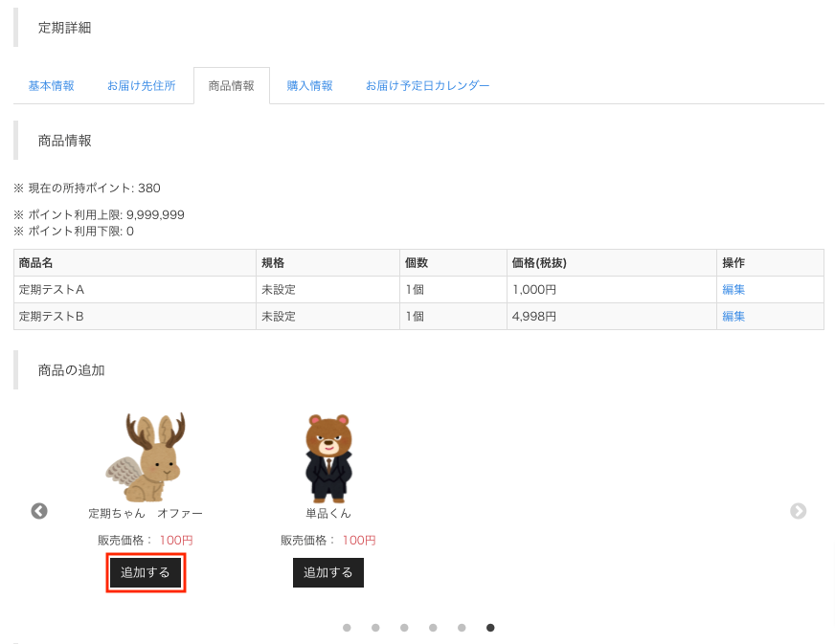The width and height of the screenshot is (835, 644).
Task: Click 現在の所持ポイント: 380 text
Action: pyautogui.click(x=87, y=188)
